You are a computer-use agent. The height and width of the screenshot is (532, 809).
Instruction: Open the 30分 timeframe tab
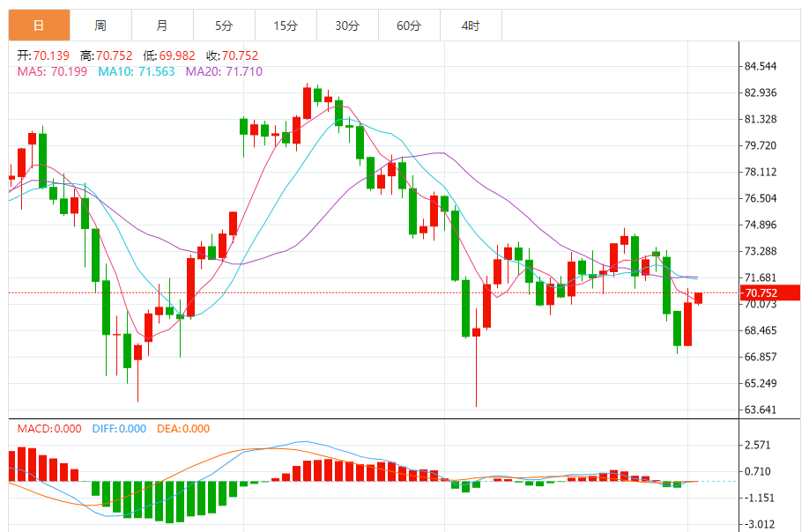coord(347,26)
